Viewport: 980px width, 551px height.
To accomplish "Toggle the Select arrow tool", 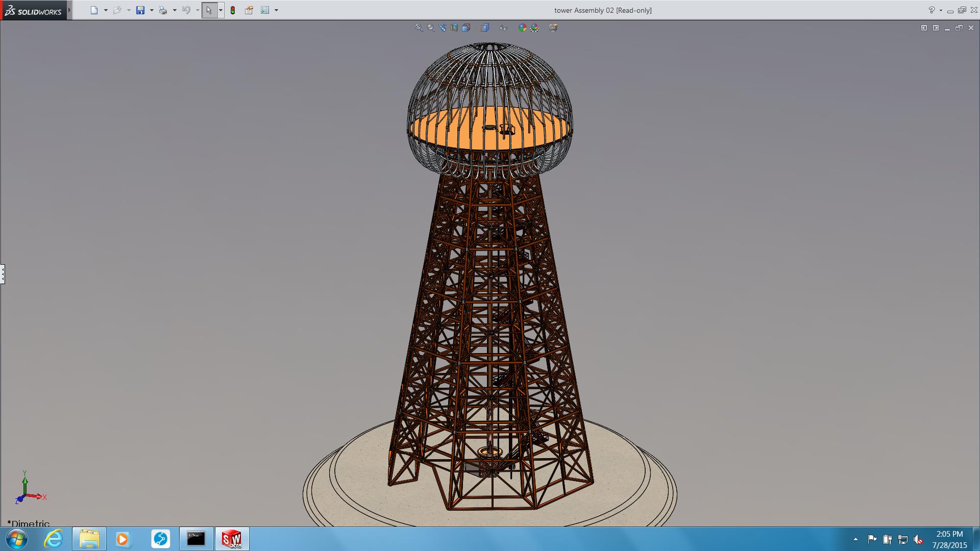I will (x=209, y=10).
